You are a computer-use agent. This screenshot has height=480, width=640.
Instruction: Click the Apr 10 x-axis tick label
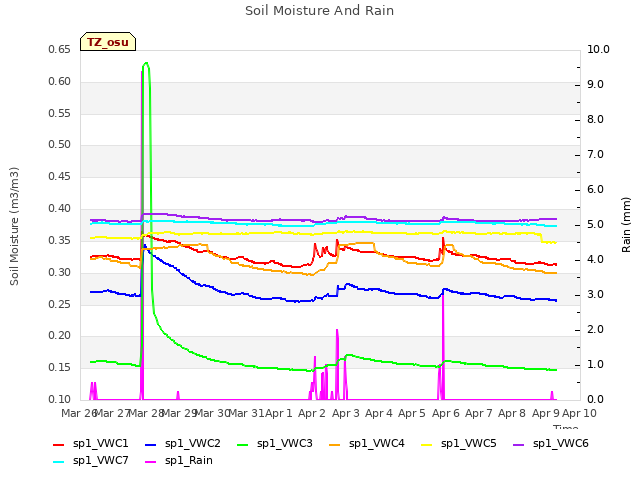pyautogui.click(x=580, y=413)
